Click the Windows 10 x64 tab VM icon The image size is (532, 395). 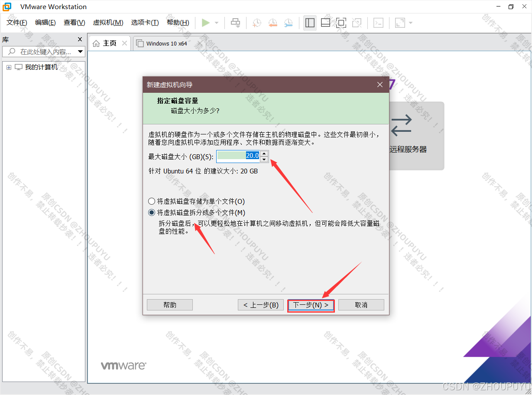(x=140, y=43)
